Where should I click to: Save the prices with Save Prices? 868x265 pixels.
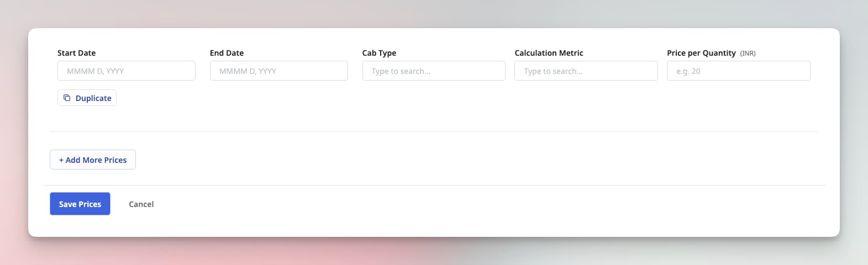coord(80,204)
